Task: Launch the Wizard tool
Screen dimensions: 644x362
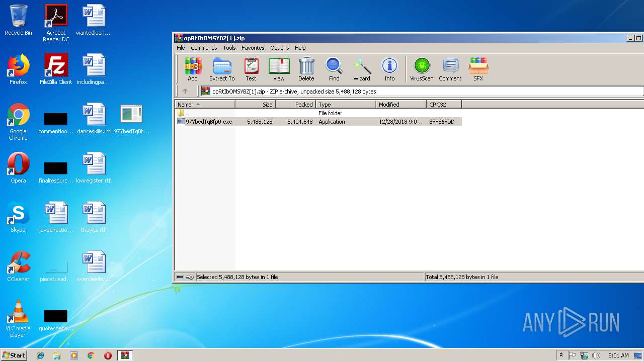Action: [x=362, y=69]
